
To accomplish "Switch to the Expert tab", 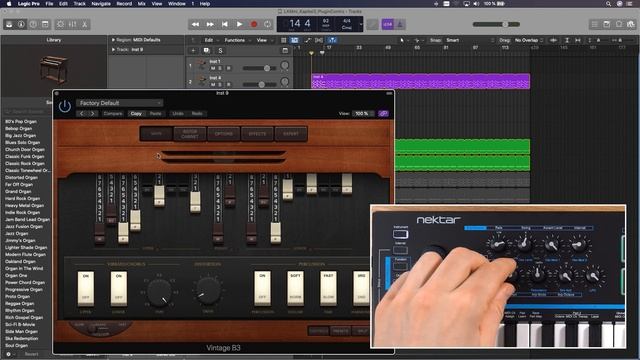I will [x=291, y=134].
